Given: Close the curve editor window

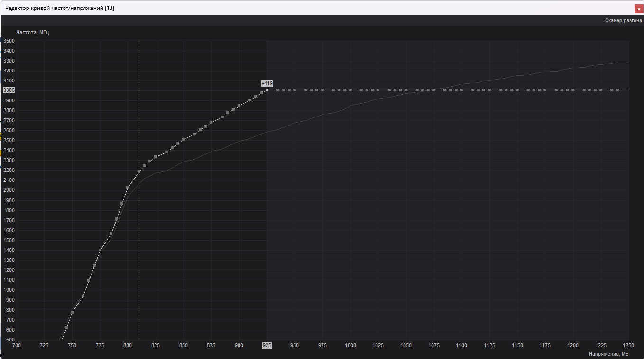Looking at the screenshot, I should tap(639, 8).
